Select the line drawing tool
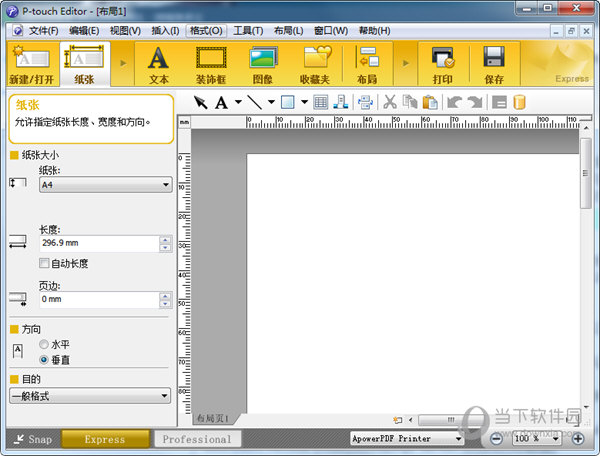Image resolution: width=600 pixels, height=456 pixels. (x=254, y=102)
